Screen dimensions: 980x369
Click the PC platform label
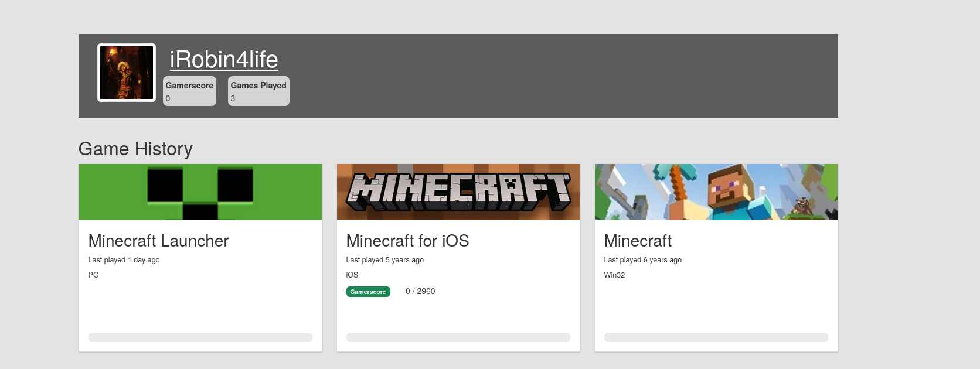pos(93,275)
